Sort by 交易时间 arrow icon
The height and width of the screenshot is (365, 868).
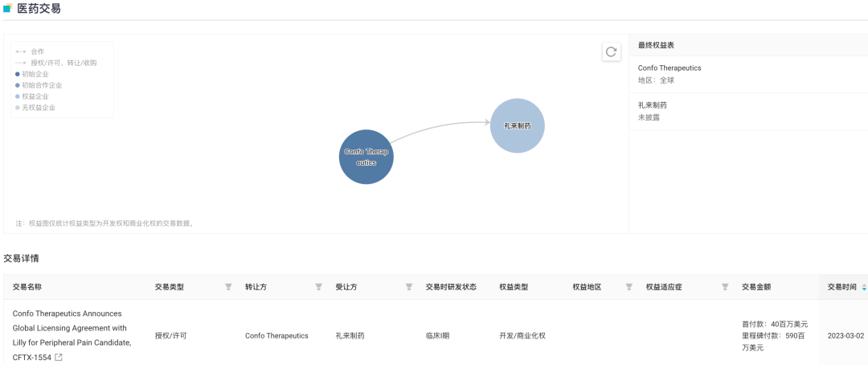[864, 288]
